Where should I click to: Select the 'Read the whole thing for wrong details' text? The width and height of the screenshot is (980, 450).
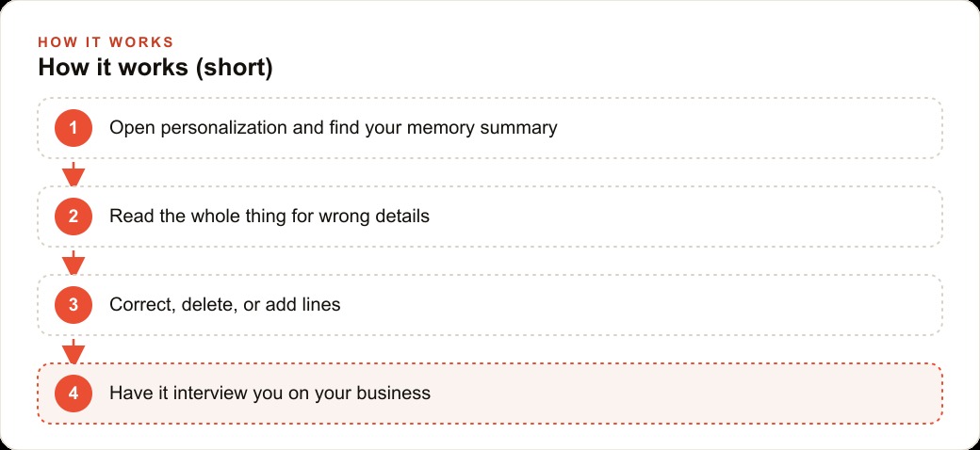[x=269, y=217]
